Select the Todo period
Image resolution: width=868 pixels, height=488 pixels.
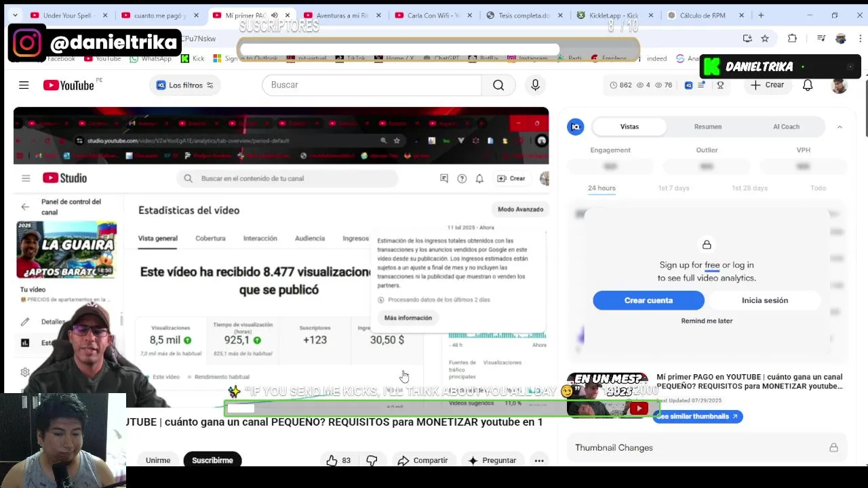pos(818,188)
